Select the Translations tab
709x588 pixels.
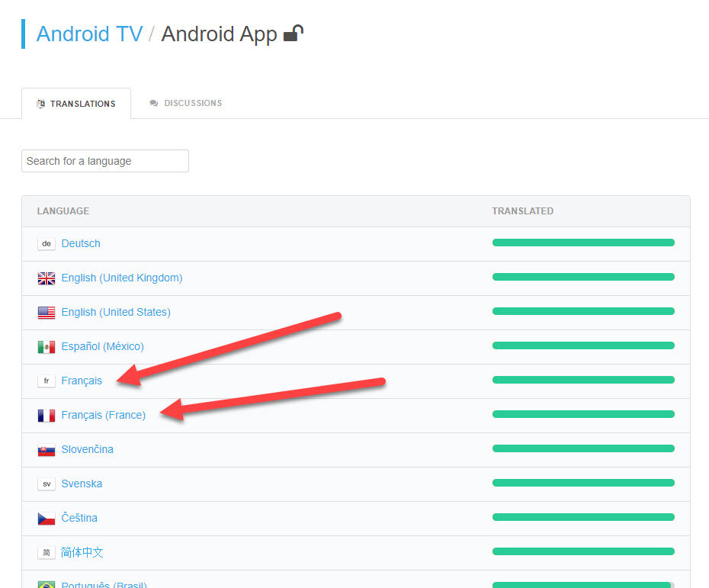point(76,104)
